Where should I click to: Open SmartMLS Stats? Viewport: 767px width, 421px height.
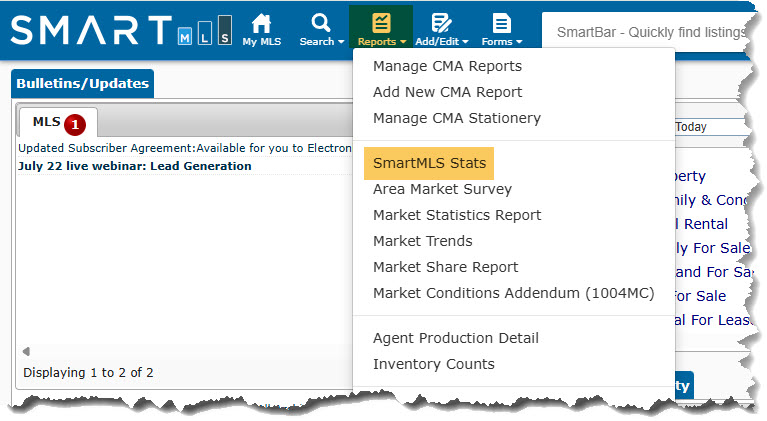pos(429,163)
